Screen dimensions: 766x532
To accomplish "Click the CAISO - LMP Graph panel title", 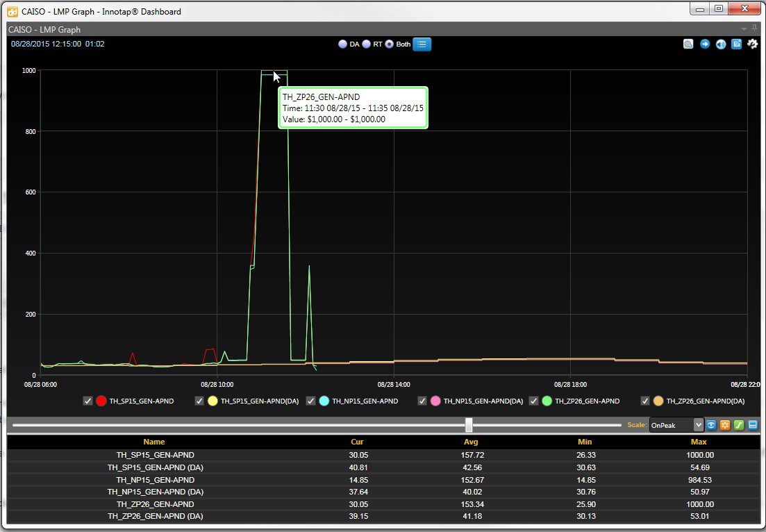I will point(44,30).
